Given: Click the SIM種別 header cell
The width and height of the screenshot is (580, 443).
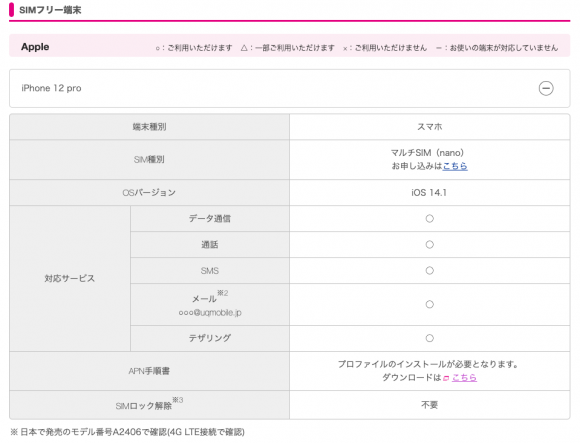Looking at the screenshot, I should [x=149, y=160].
